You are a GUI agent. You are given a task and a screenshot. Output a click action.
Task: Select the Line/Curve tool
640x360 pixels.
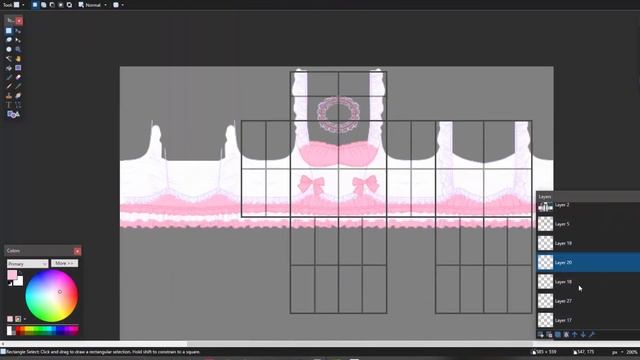click(18, 105)
